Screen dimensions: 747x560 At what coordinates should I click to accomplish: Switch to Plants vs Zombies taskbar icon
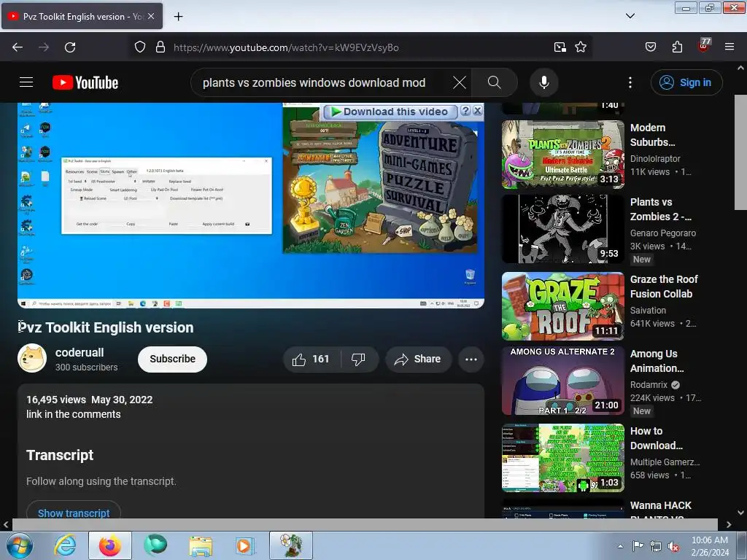tap(291, 545)
